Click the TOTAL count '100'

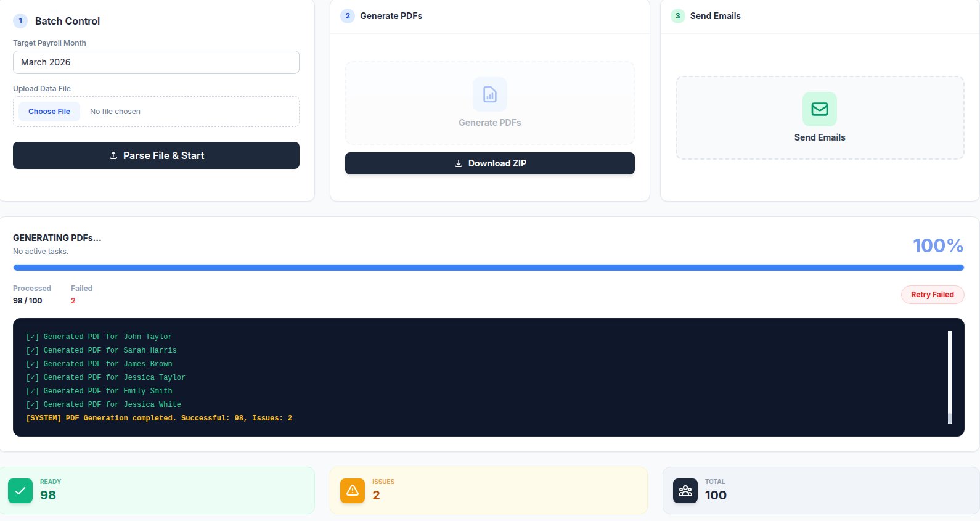tap(716, 495)
